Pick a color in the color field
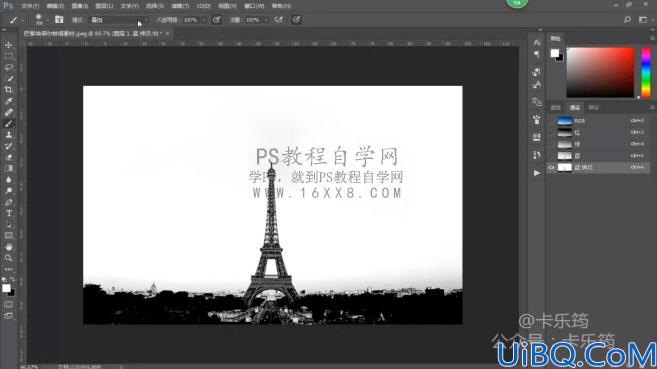This screenshot has height=369, width=657. pos(600,72)
